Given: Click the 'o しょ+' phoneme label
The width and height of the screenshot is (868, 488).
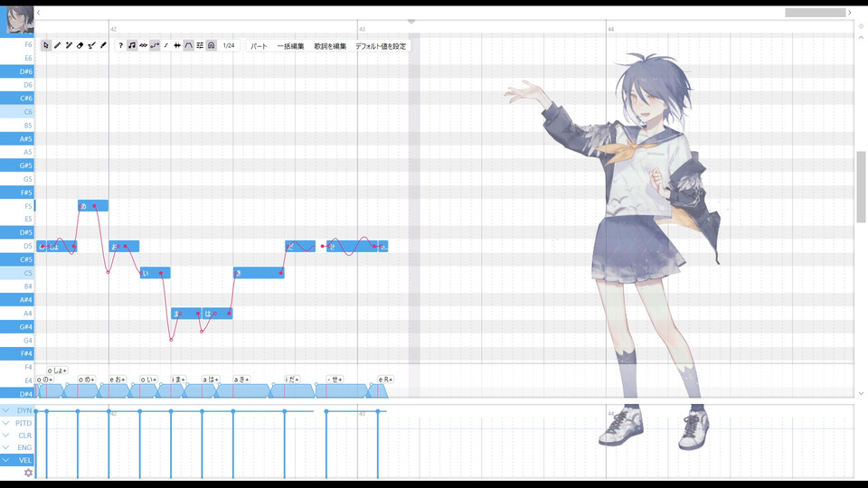Looking at the screenshot, I should [57, 371].
